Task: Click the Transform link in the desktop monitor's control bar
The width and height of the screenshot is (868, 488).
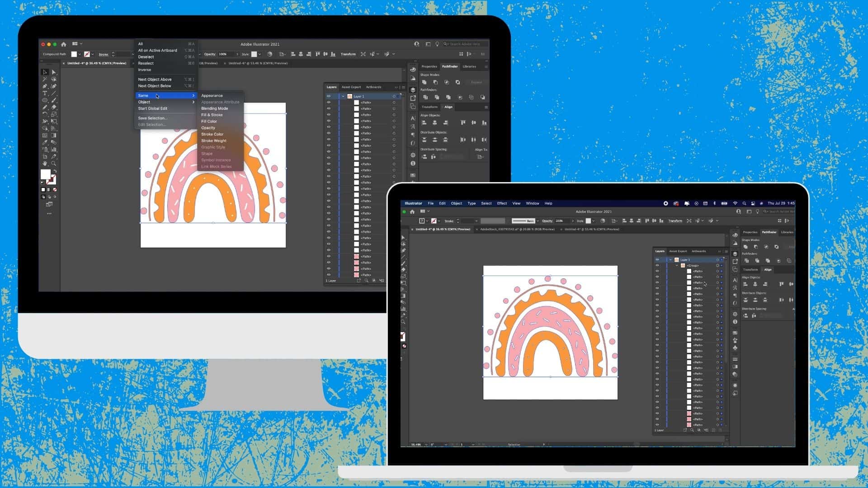Action: 348,54
